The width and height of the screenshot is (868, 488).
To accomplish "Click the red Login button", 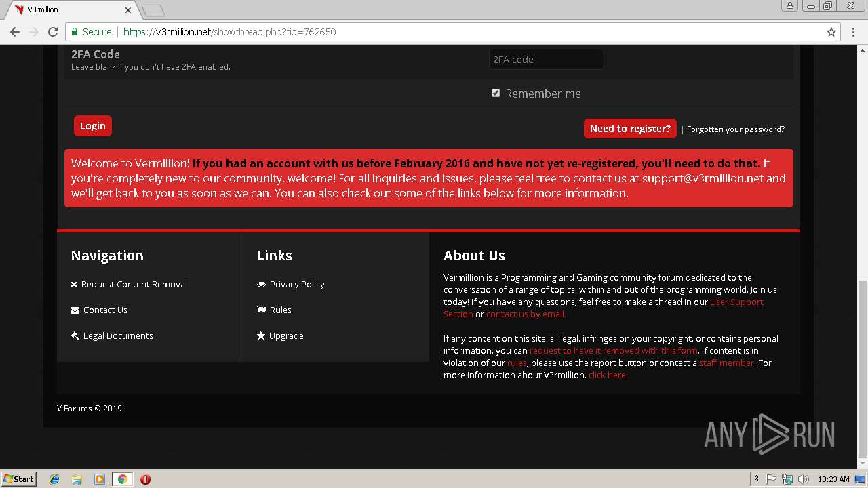I will tap(93, 126).
